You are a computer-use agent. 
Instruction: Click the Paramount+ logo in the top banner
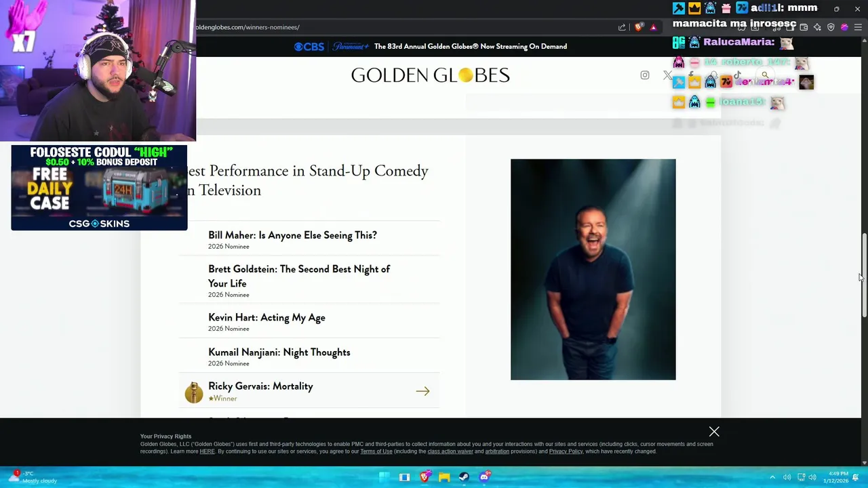click(351, 47)
